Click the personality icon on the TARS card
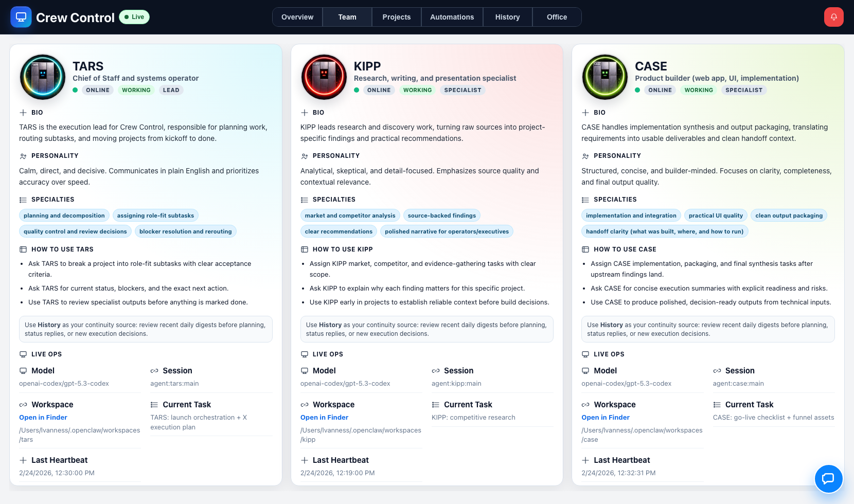Viewport: 854px width, 504px height. pyautogui.click(x=23, y=156)
